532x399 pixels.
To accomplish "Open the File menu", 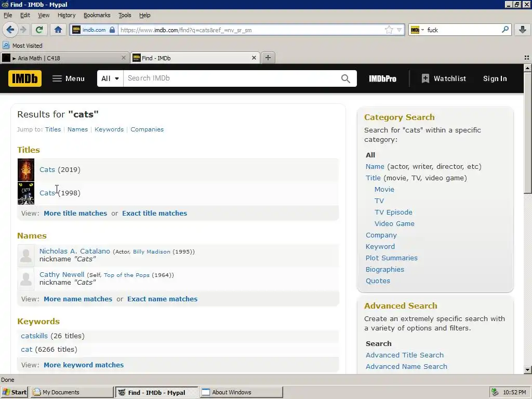I will tap(8, 15).
